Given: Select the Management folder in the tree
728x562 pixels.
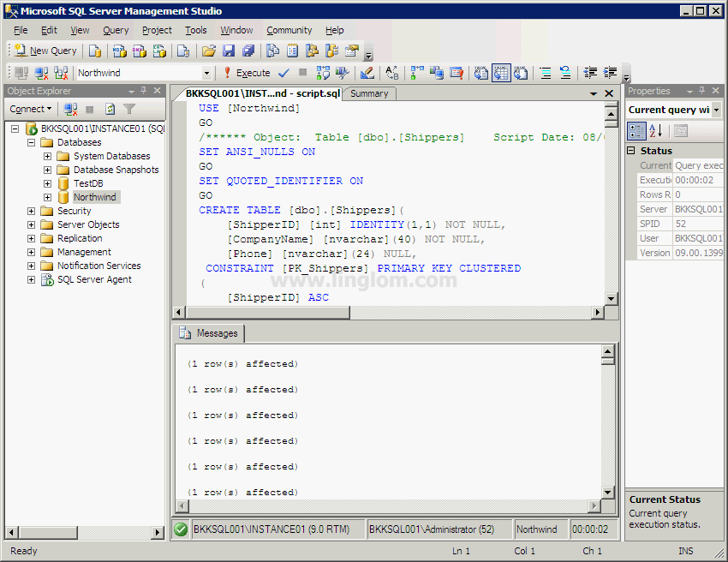Looking at the screenshot, I should [84, 252].
